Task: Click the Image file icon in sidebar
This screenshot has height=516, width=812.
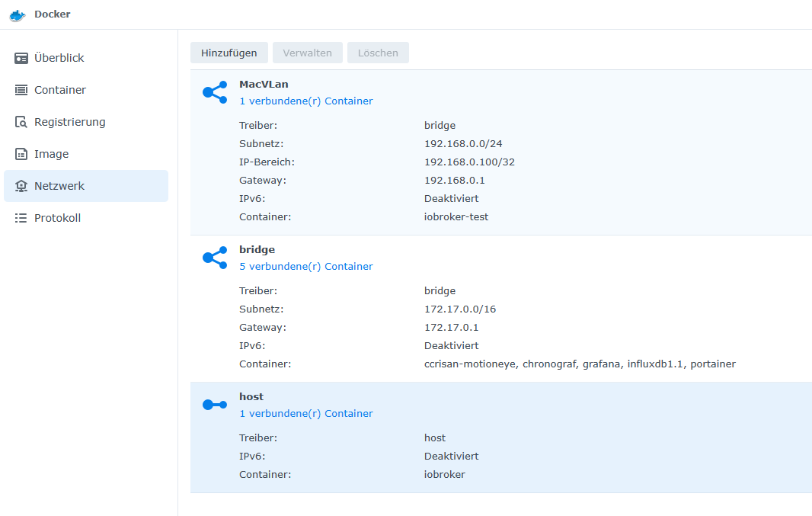Action: point(21,154)
